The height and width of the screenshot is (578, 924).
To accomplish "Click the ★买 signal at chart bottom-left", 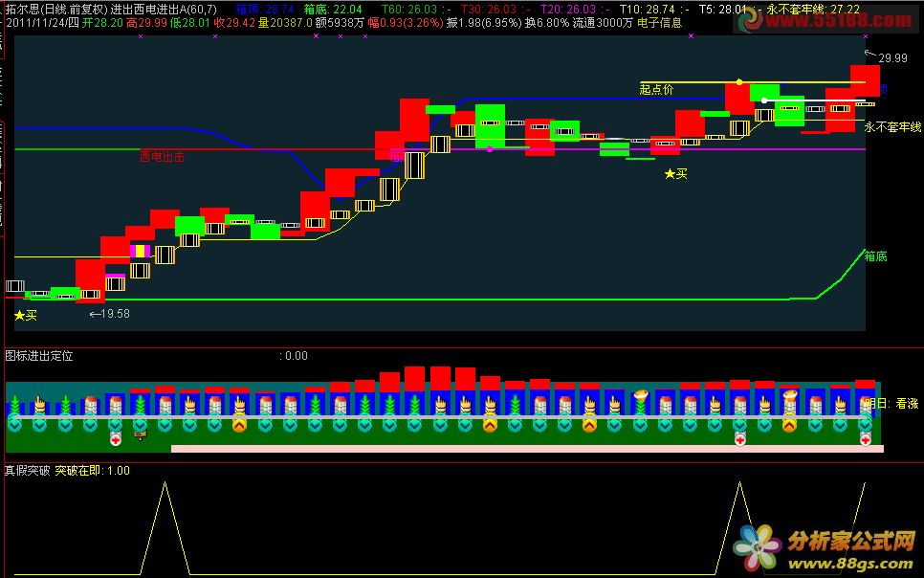I will (x=25, y=316).
